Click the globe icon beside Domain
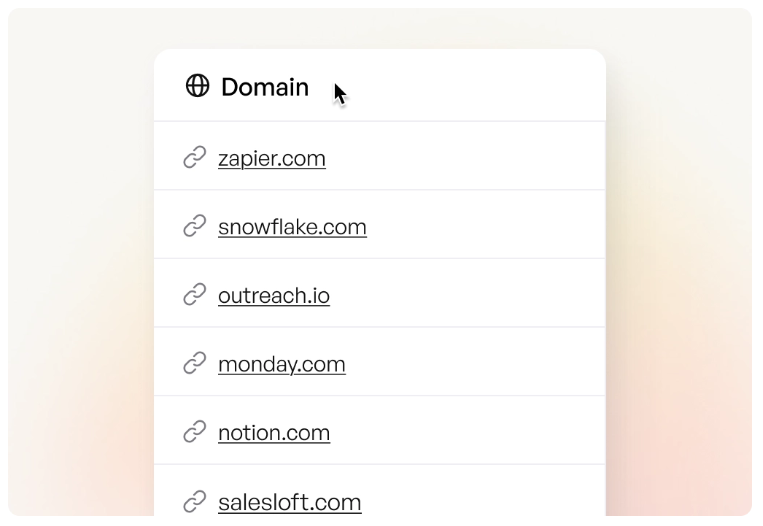Screen dimensions: 763x526 point(197,86)
